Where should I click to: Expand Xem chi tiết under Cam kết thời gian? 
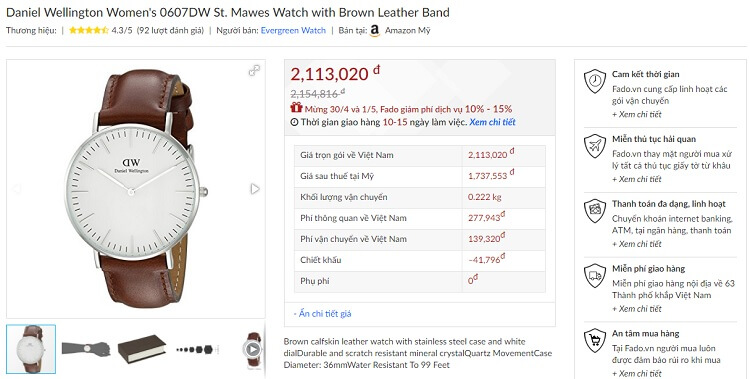(x=637, y=114)
